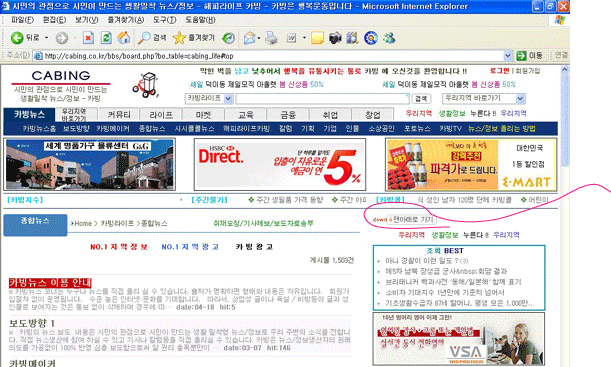Click the site search text field
Image resolution: width=611 pixels, height=367 pixels.
pyautogui.click(x=322, y=99)
